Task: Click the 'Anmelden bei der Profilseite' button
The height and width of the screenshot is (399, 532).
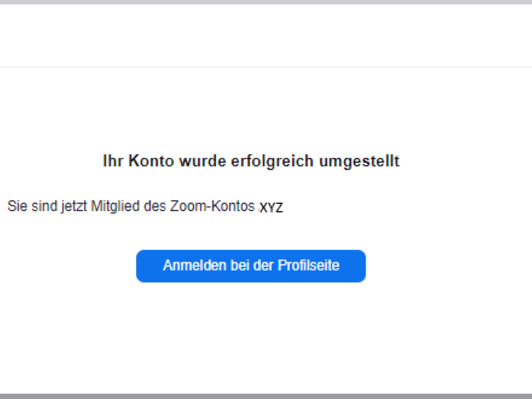Action: pos(251,266)
